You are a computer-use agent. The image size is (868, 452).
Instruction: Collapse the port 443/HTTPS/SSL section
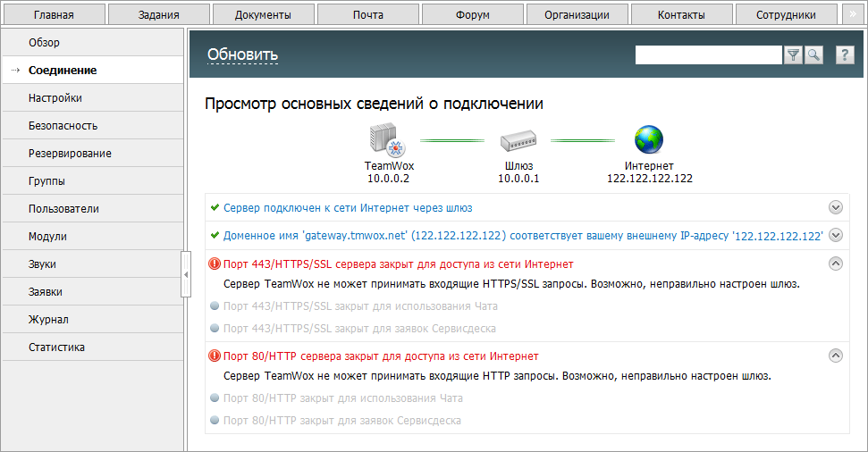(835, 264)
